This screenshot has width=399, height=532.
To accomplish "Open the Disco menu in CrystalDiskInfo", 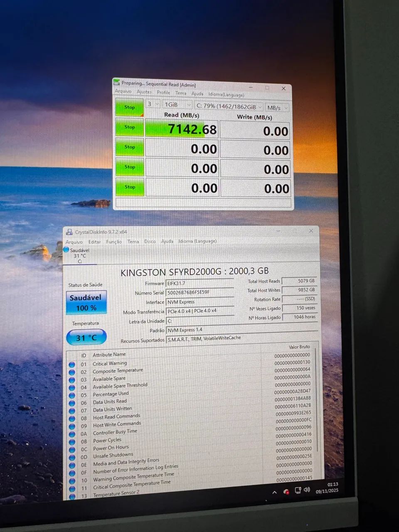I will 150,241.
